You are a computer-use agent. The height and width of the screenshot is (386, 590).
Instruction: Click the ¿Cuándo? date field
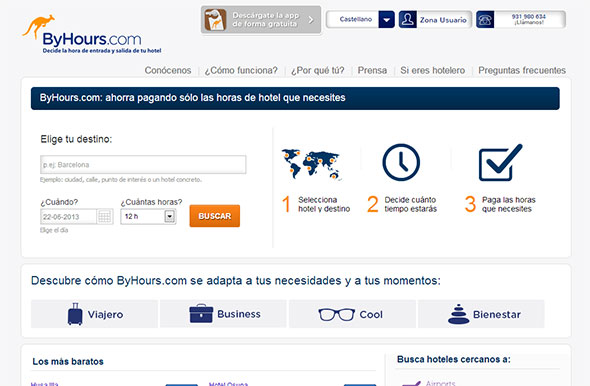68,217
